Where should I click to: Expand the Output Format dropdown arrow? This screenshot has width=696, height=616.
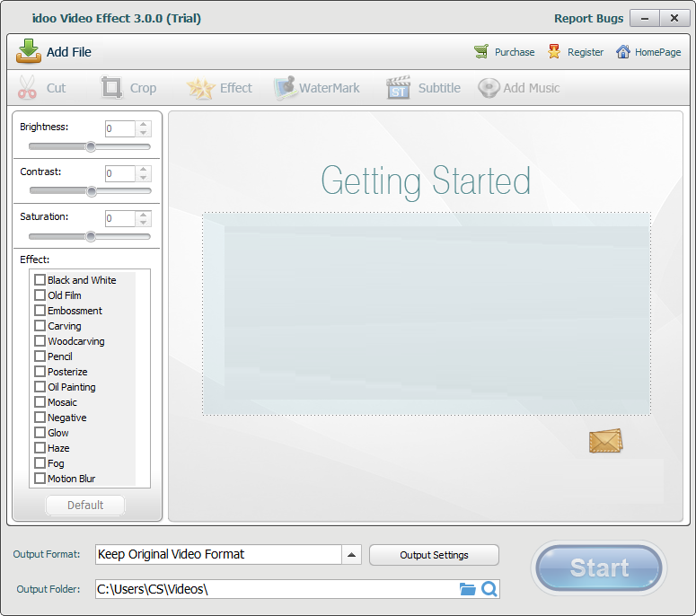tap(352, 555)
